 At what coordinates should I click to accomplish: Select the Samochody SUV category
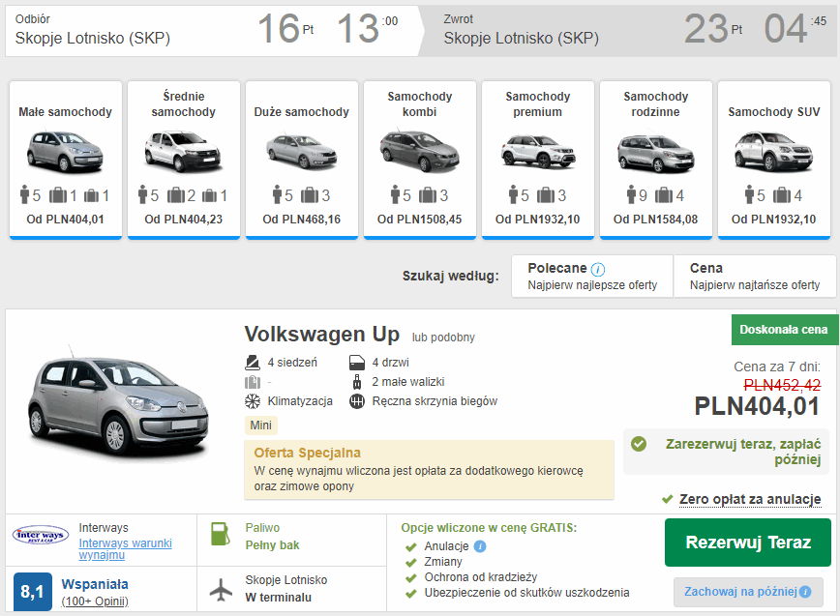coord(773,159)
